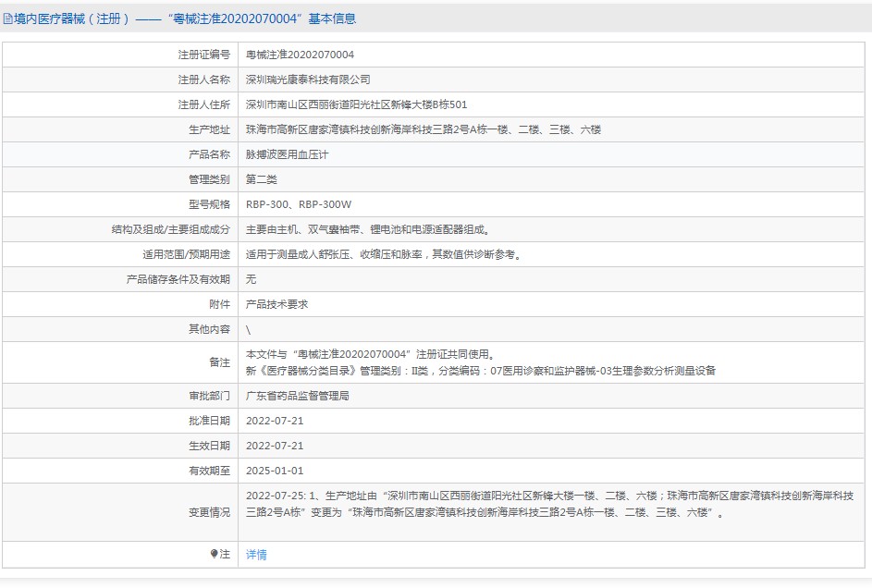Click the label 备注
The image size is (872, 588).
tap(220, 362)
